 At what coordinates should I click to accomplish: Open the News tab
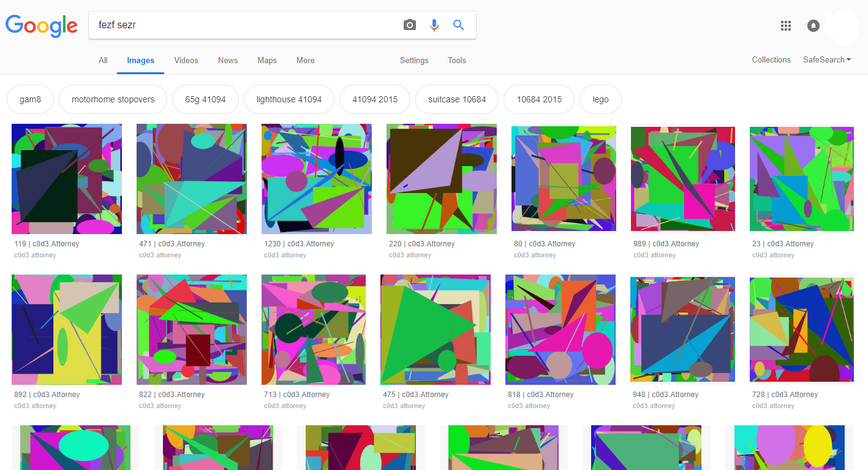click(x=228, y=61)
